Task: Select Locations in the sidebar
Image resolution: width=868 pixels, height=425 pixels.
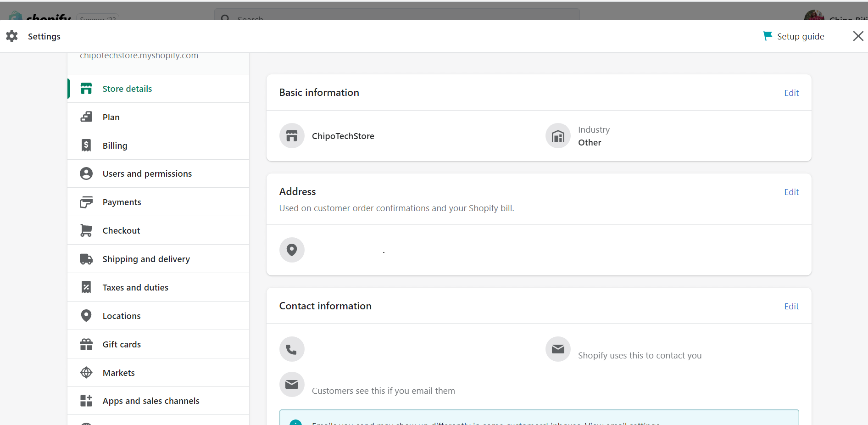Action: [158, 316]
